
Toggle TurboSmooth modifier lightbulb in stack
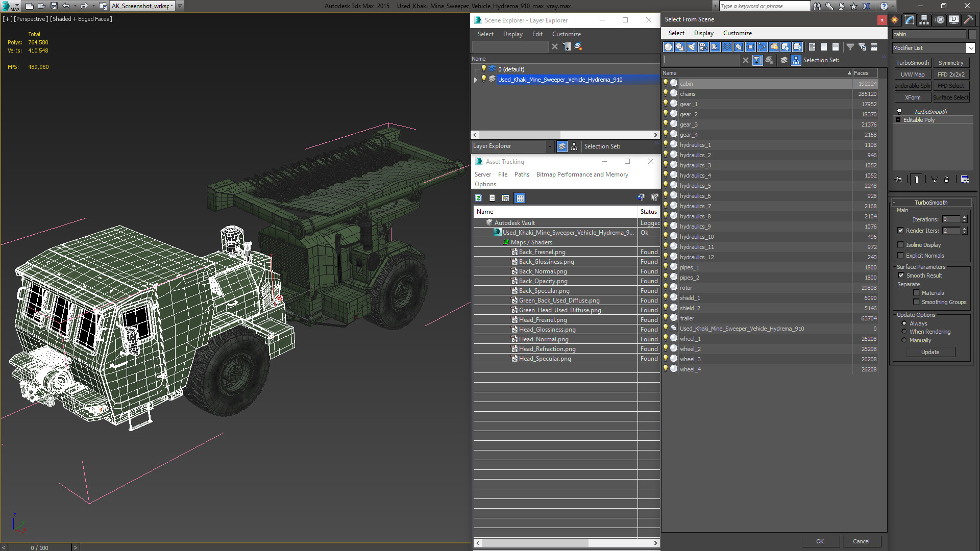899,111
